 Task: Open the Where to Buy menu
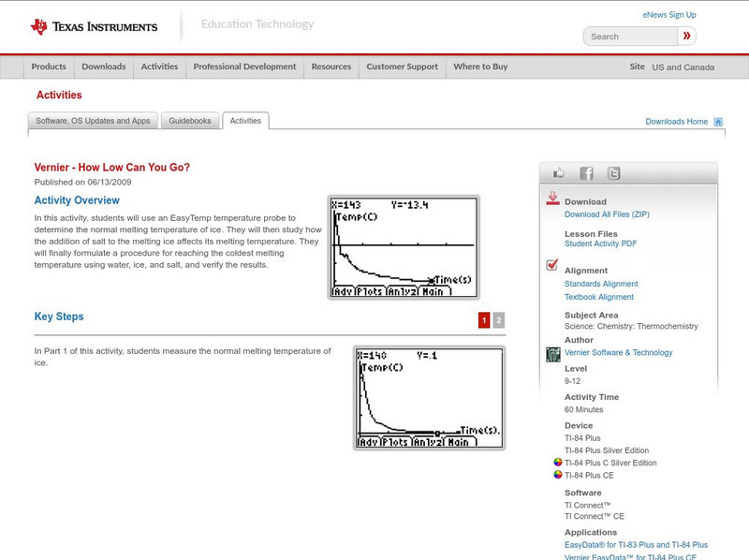coord(480,66)
